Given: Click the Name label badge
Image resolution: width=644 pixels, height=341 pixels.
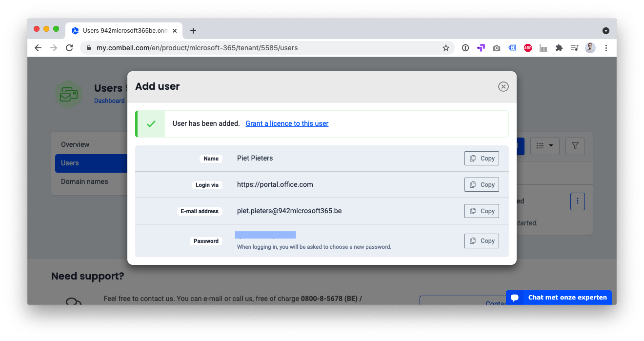Looking at the screenshot, I should 211,159.
